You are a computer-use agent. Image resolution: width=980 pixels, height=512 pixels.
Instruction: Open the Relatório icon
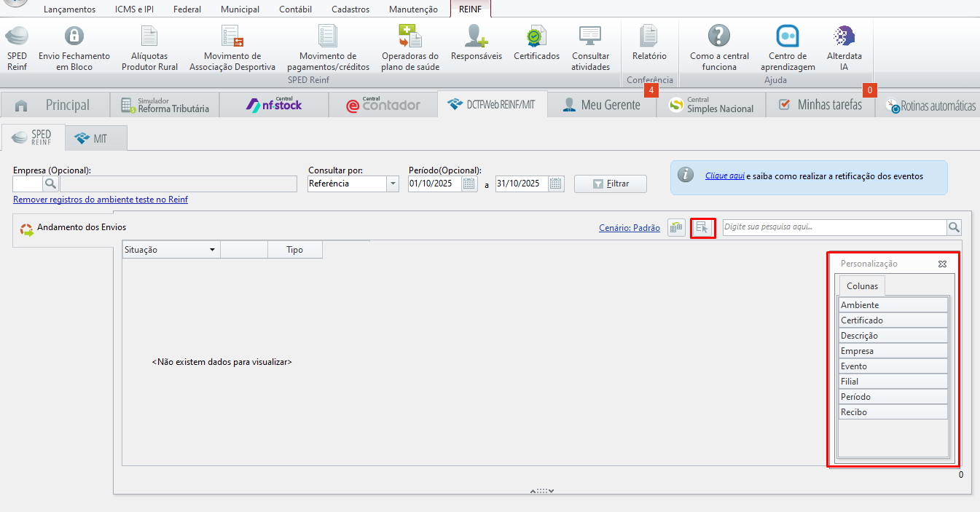(649, 44)
